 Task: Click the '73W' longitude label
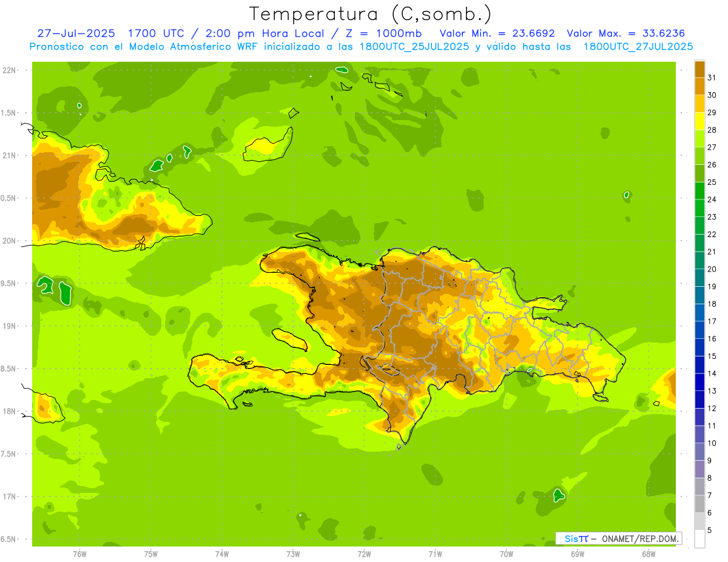coord(293,554)
